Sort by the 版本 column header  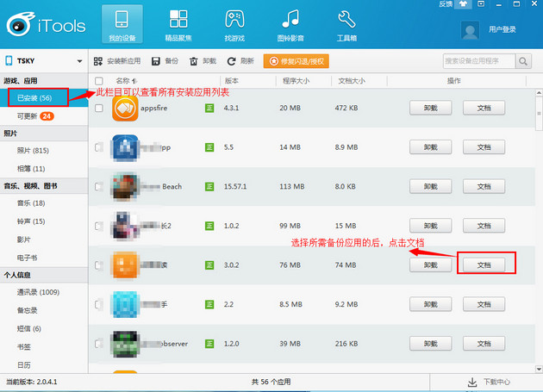232,81
